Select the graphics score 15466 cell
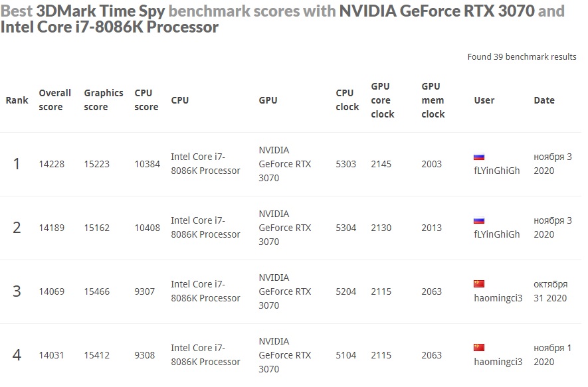The image size is (588, 387). pos(97,291)
